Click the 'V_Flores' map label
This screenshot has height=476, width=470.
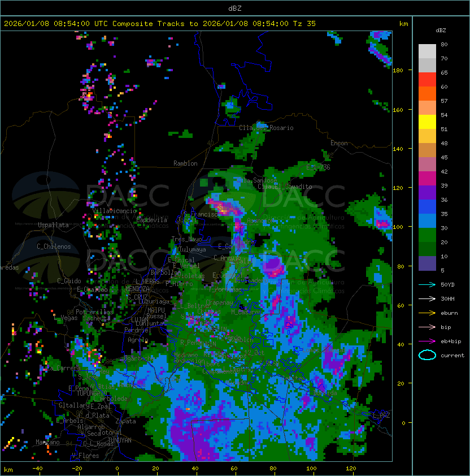[x=85, y=456]
